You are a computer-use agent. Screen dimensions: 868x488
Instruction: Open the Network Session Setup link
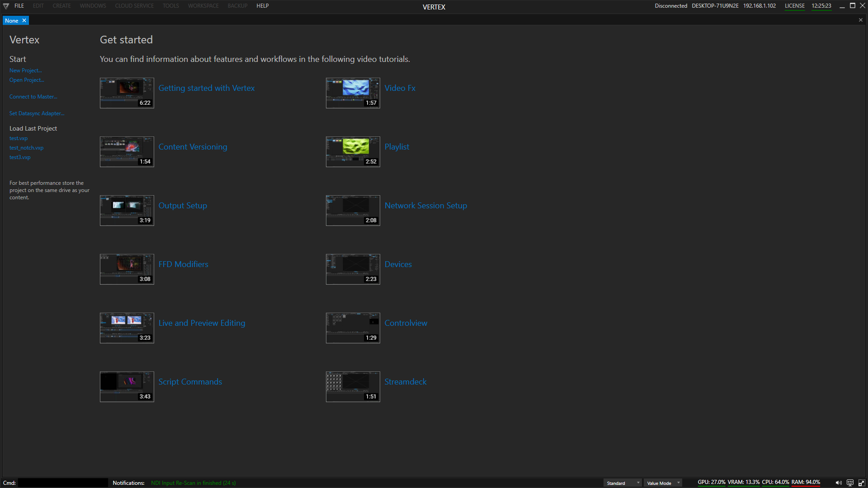pyautogui.click(x=426, y=206)
